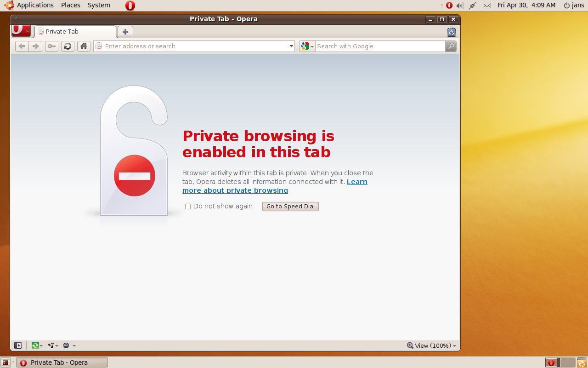This screenshot has width=588, height=368.
Task: Open the View (100%) zoom dropdown
Action: pyautogui.click(x=431, y=345)
